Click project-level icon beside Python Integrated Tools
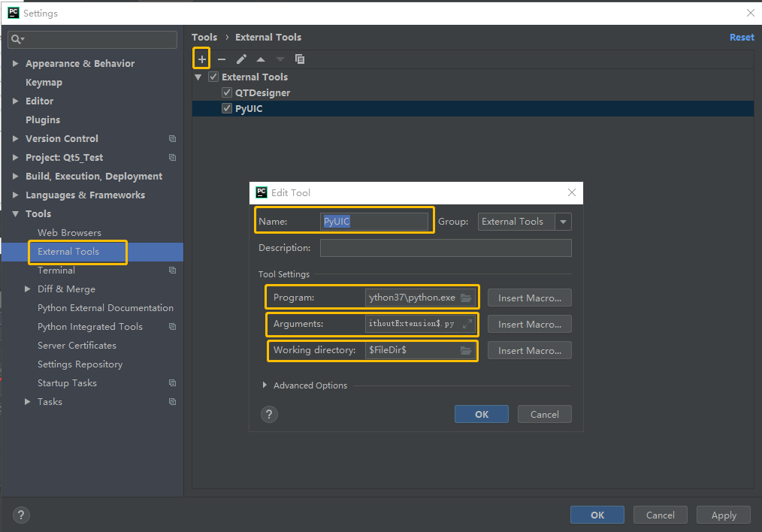Viewport: 762px width, 532px height. [x=173, y=326]
